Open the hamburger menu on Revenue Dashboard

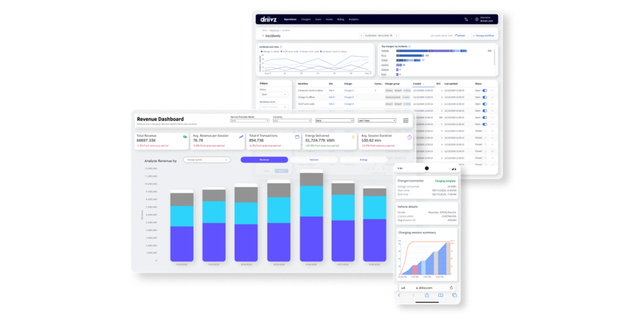coord(406,120)
